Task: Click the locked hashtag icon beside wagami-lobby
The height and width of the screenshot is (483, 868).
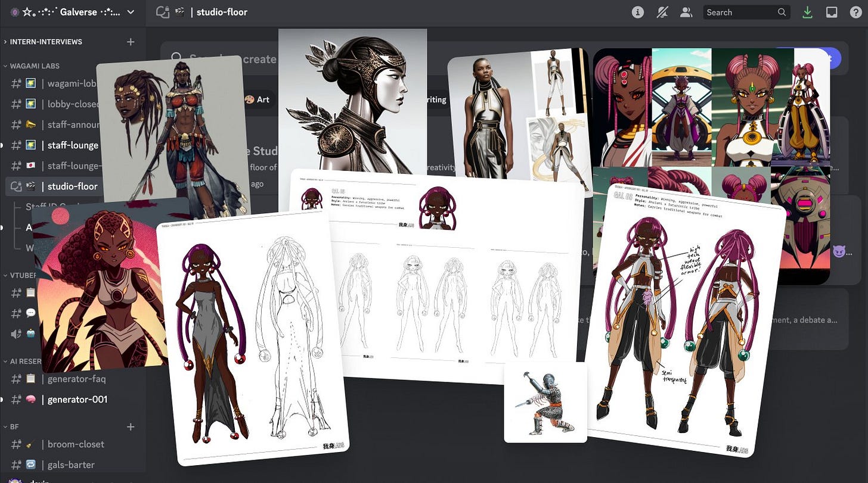Action: click(x=17, y=83)
